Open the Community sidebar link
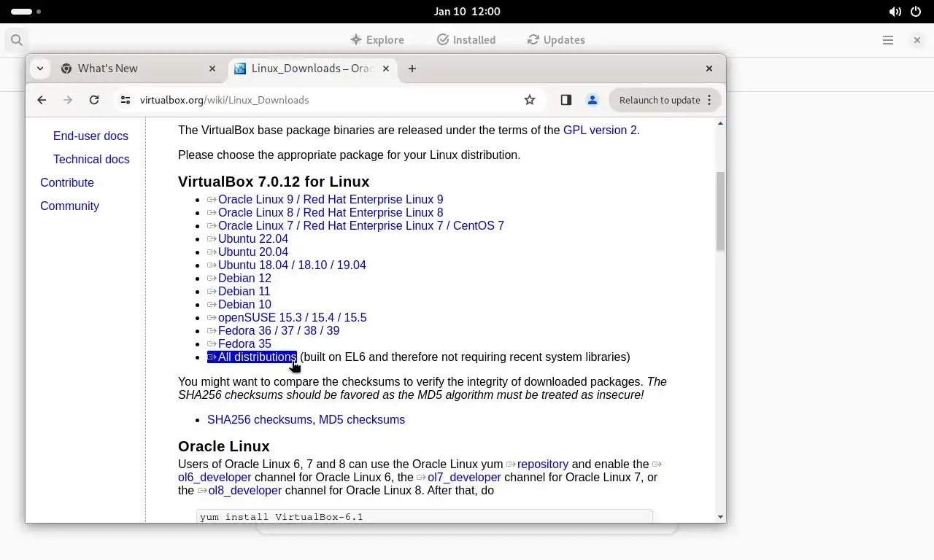The height and width of the screenshot is (560, 934). pos(69,206)
